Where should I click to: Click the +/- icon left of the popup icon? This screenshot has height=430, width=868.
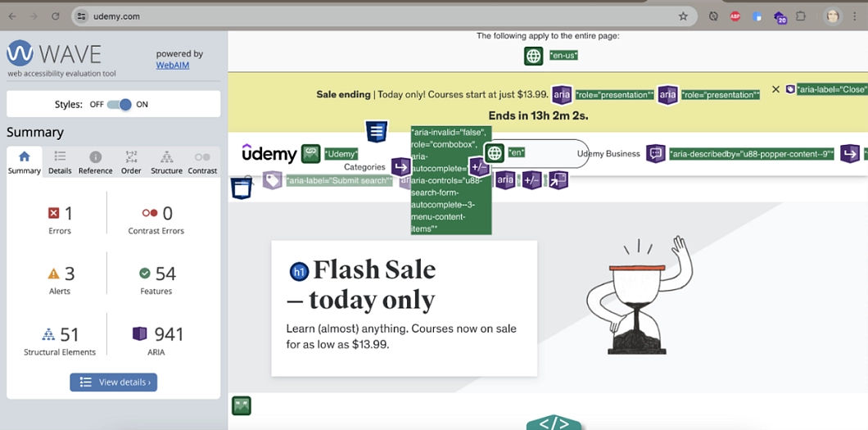click(531, 180)
